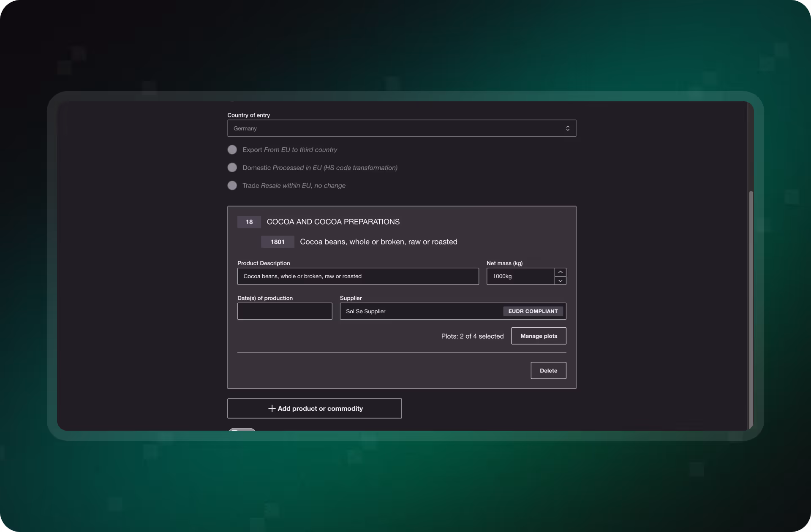Click the COCOA AND COCOA PREPARATIONS heading
811x532 pixels.
pos(333,222)
